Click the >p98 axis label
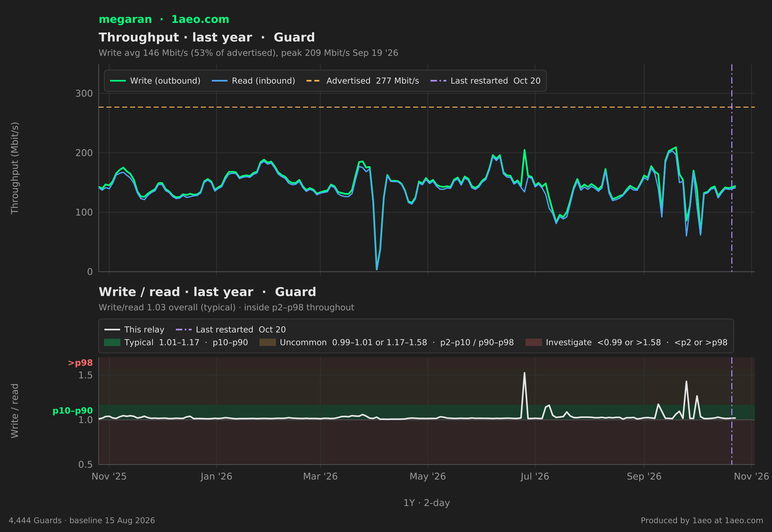The image size is (772, 532). pyautogui.click(x=80, y=363)
